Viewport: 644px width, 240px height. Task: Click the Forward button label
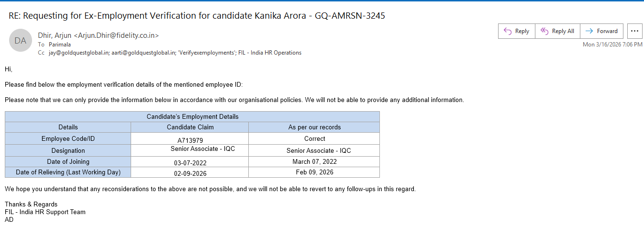(x=607, y=31)
